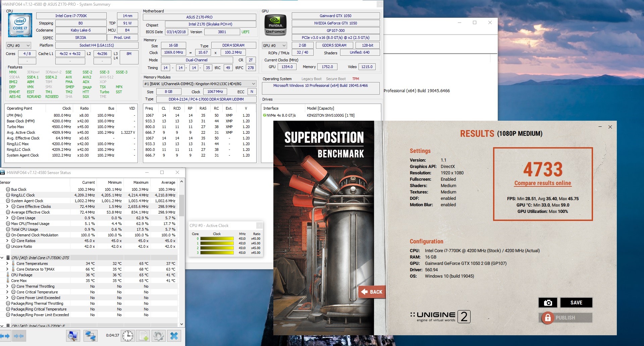Open the GPU #0 selector dropdown
Screen dimensions: 644x346
click(x=274, y=46)
